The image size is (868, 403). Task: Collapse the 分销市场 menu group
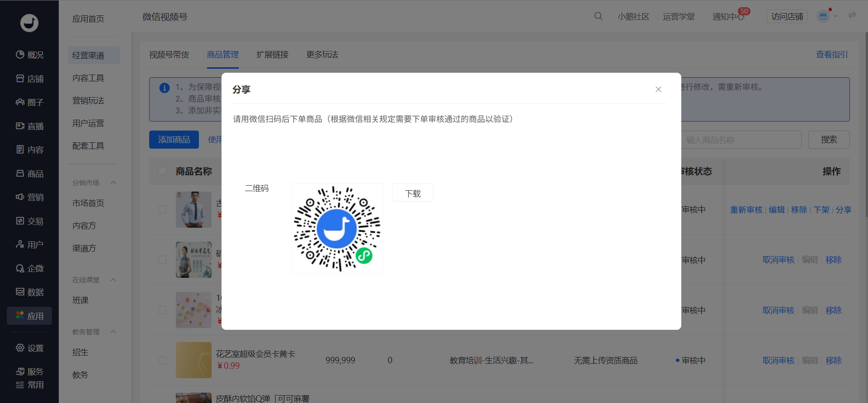click(x=113, y=183)
